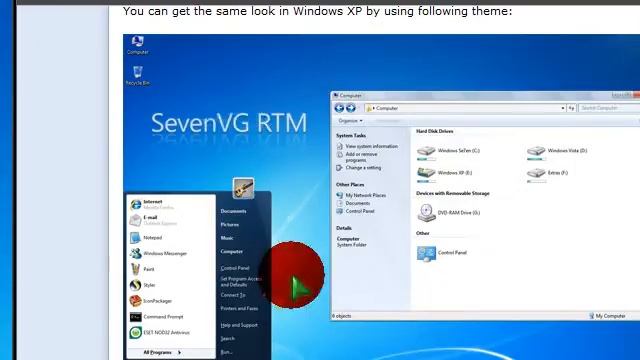Click the Search Computer box
Screen dimensions: 640x360
click(x=609, y=108)
